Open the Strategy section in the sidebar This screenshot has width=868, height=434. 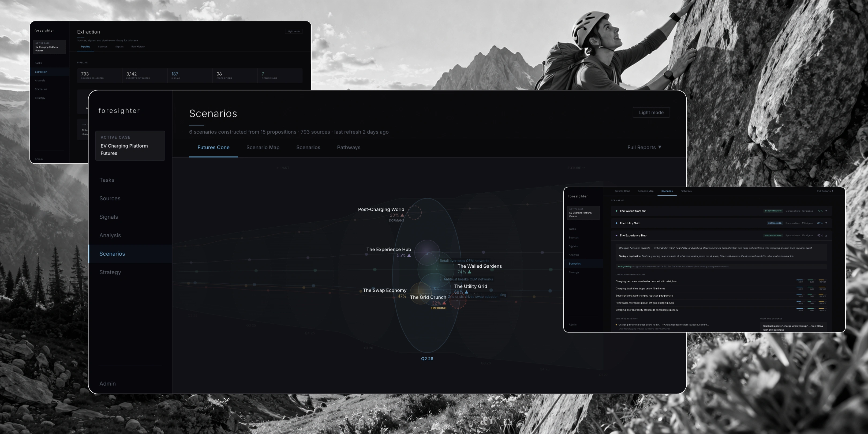(110, 272)
